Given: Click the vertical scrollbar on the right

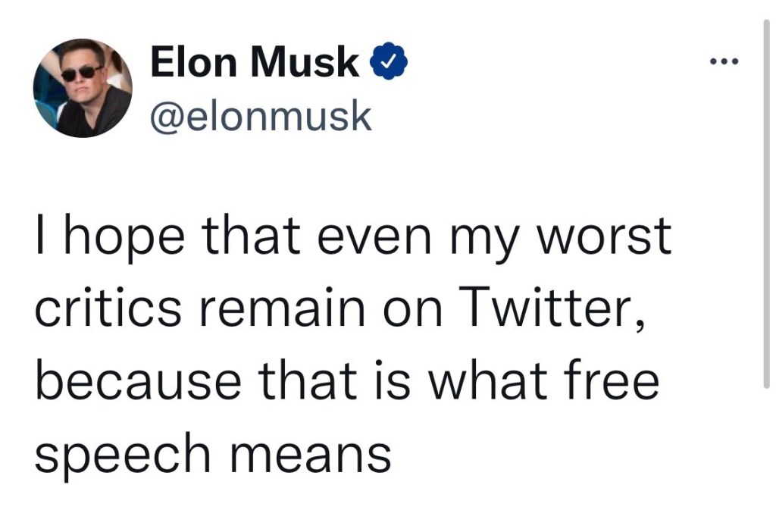Looking at the screenshot, I should pyautogui.click(x=766, y=205).
